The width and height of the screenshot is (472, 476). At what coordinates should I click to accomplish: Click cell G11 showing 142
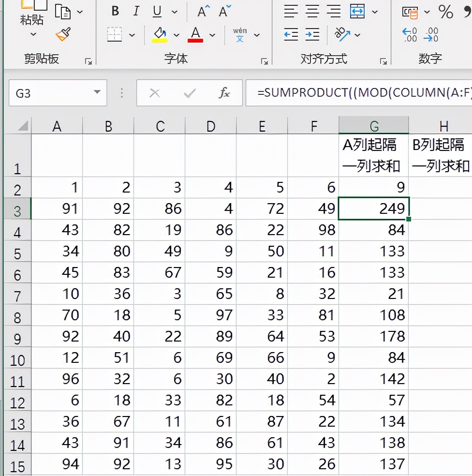[x=374, y=379]
